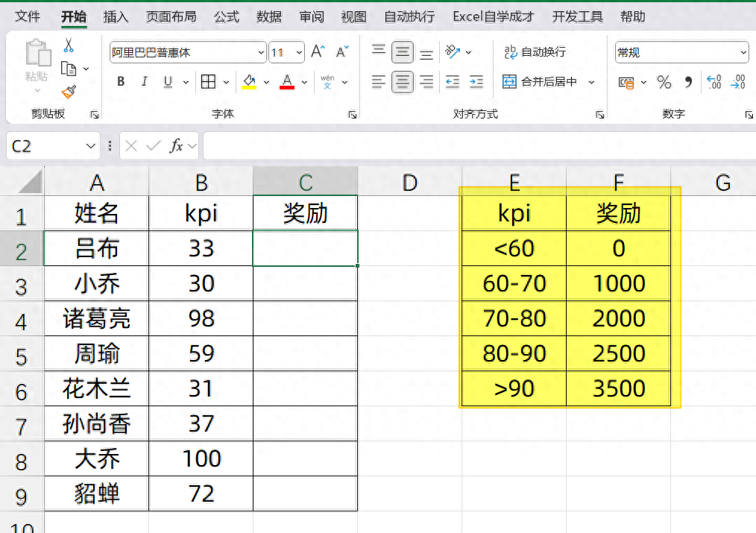Apply the cell borders icon
756x533 pixels.
(x=208, y=82)
